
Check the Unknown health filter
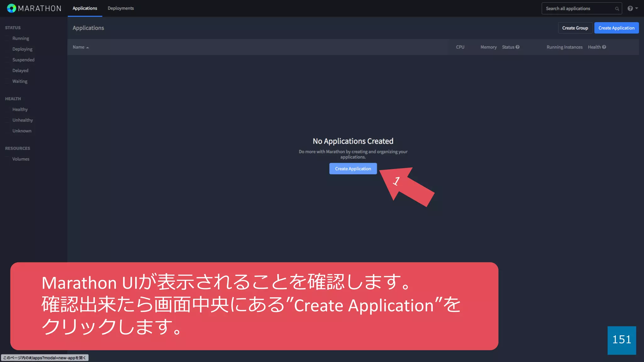tap(7, 131)
